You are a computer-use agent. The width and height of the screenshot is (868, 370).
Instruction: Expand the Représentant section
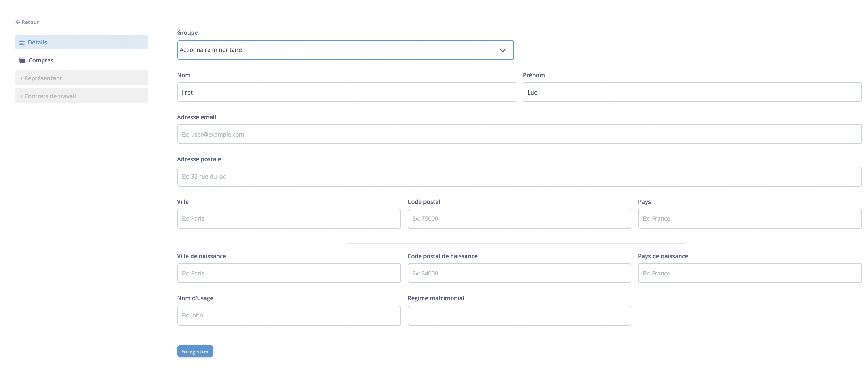[x=81, y=78]
